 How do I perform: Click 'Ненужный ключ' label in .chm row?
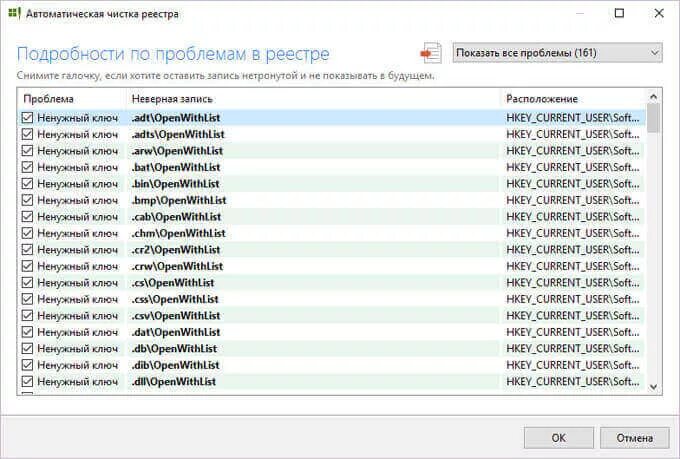(78, 233)
